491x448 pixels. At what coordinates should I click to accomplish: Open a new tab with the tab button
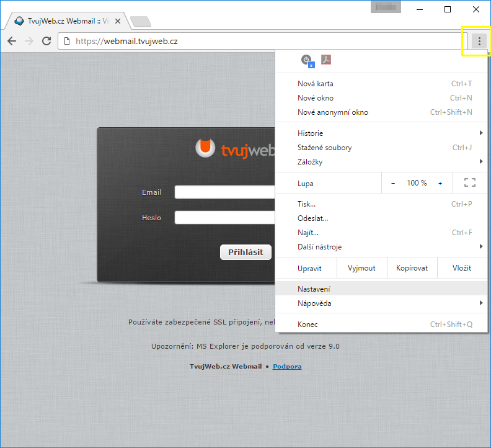(x=141, y=22)
